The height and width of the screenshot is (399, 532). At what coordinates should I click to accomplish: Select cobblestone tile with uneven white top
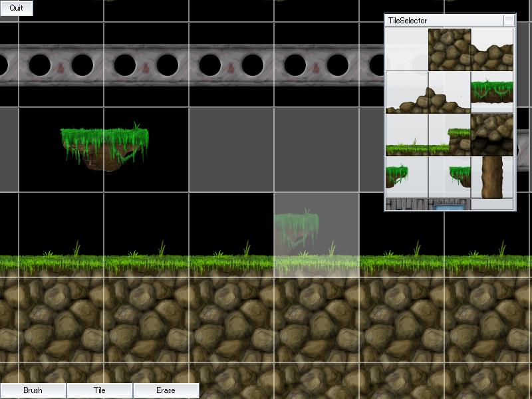492,49
